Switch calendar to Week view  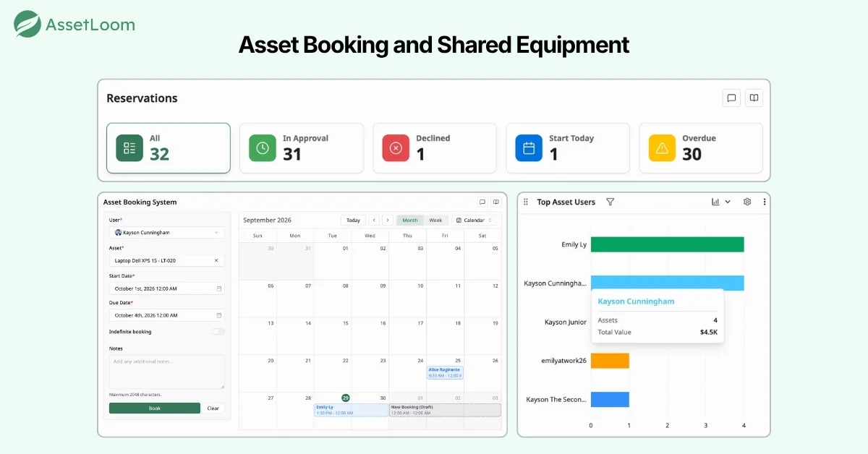(435, 220)
